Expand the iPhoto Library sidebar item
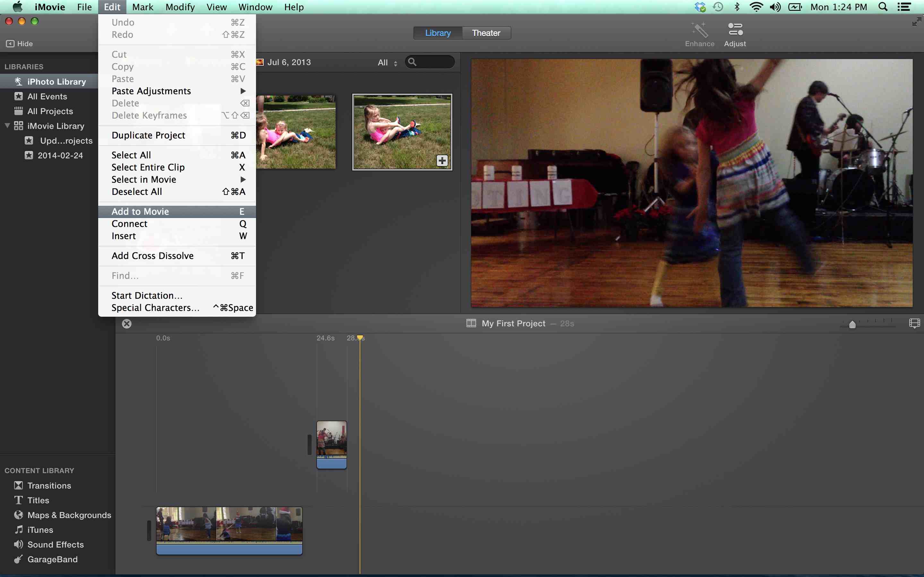This screenshot has width=924, height=577. (x=7, y=81)
